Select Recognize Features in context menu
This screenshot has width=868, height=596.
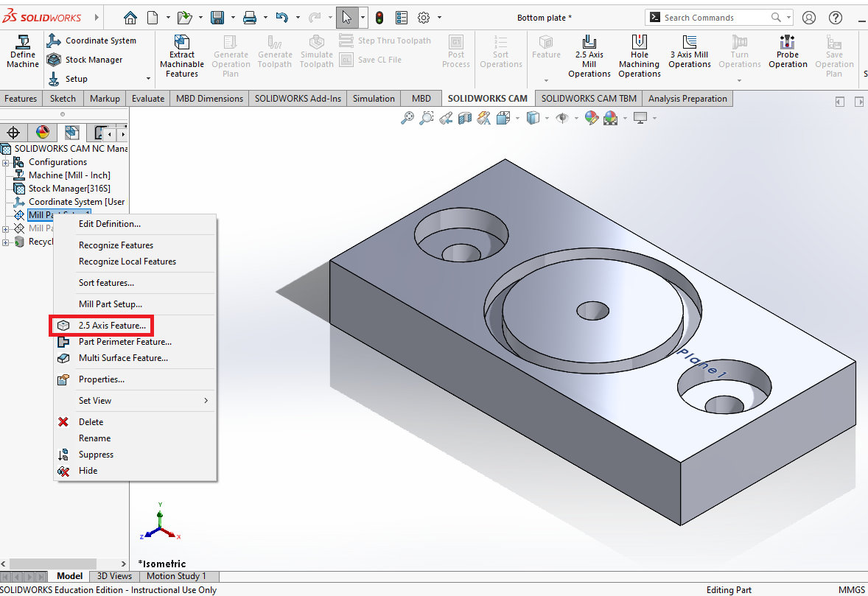click(135, 245)
